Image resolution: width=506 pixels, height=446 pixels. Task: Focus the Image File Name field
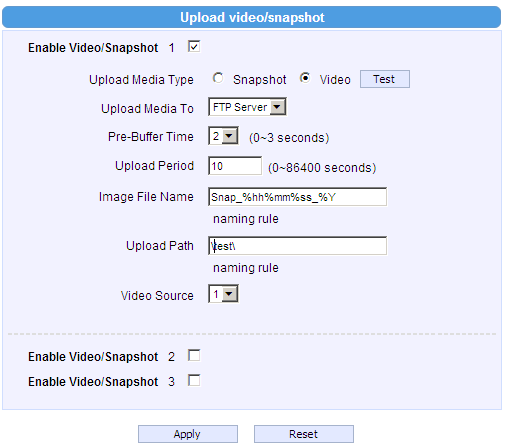[297, 197]
